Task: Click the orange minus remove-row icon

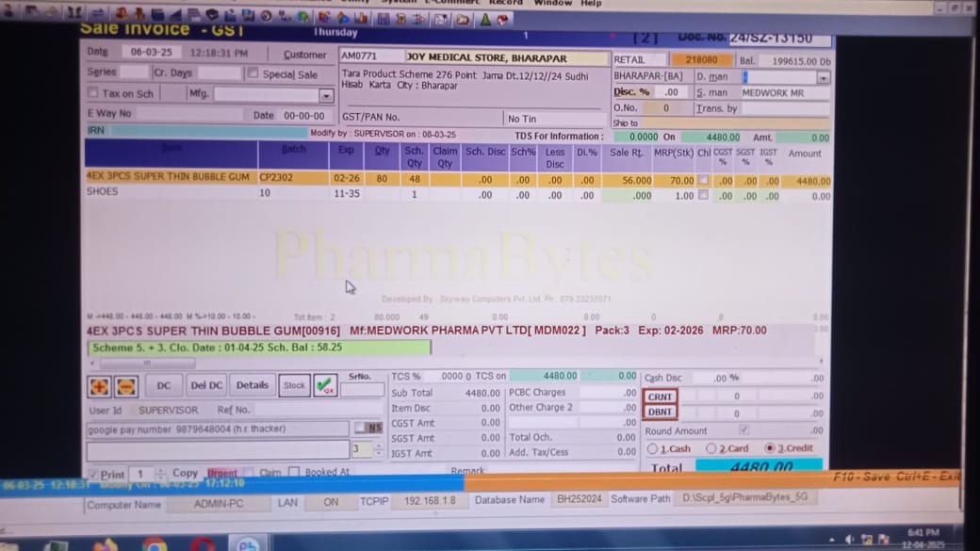Action: click(x=126, y=386)
